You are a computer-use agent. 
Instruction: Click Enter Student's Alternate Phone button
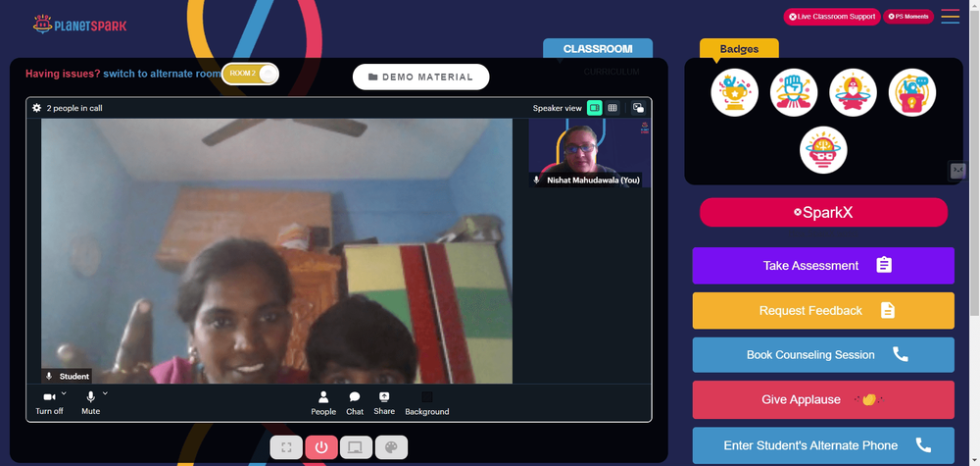pos(823,445)
